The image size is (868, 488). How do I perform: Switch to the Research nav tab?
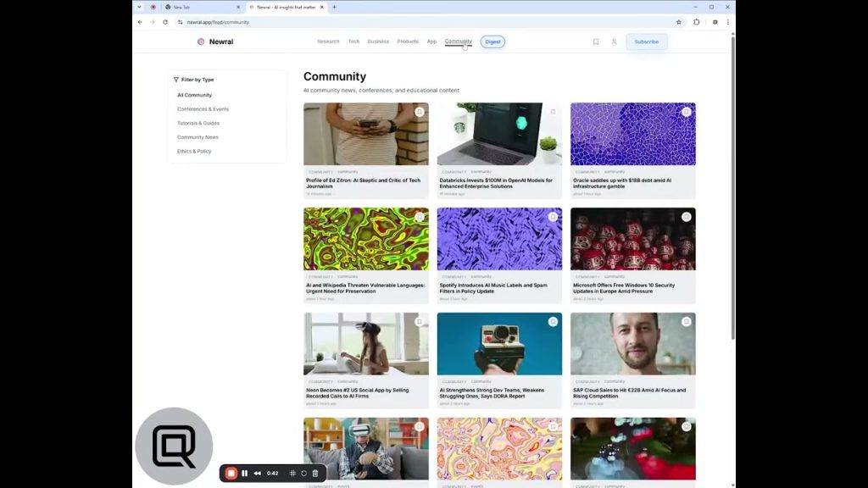point(328,42)
